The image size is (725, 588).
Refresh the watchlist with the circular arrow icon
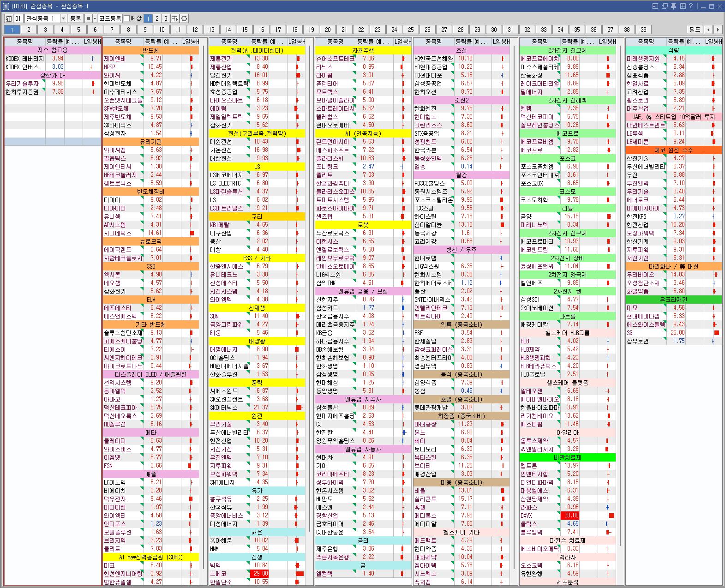click(184, 18)
